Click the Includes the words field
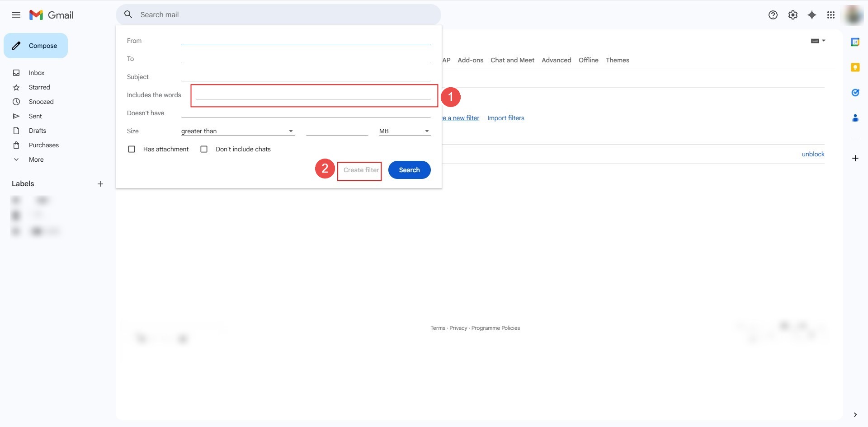The height and width of the screenshot is (427, 868). pyautogui.click(x=313, y=95)
